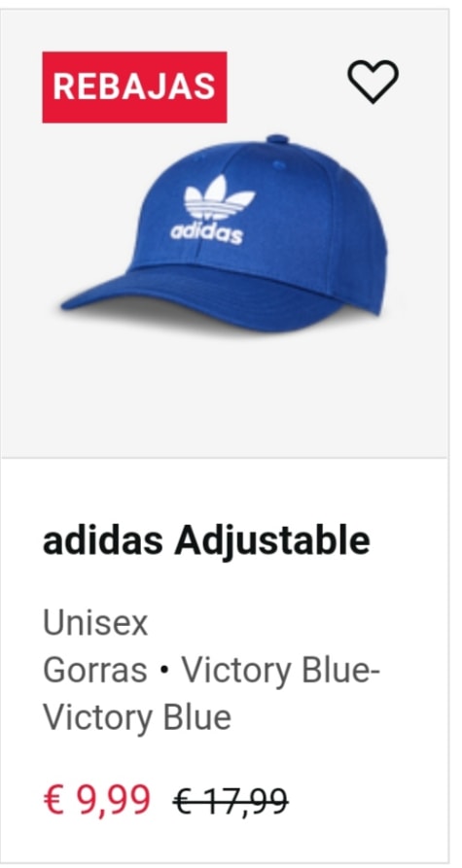Click the Gorras category text

point(94,671)
